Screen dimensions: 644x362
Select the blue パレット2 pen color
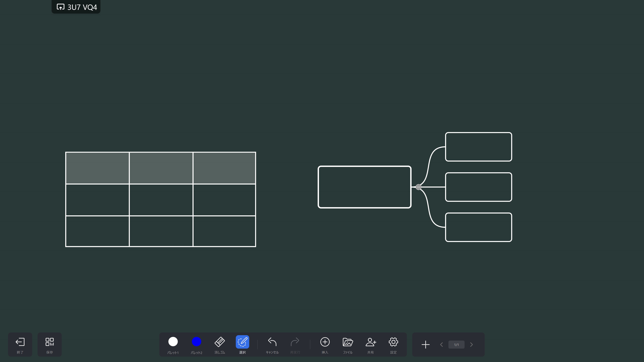[x=197, y=342]
